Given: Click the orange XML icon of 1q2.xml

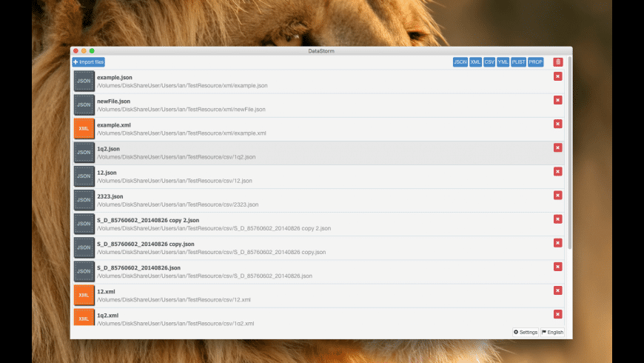Looking at the screenshot, I should point(84,317).
